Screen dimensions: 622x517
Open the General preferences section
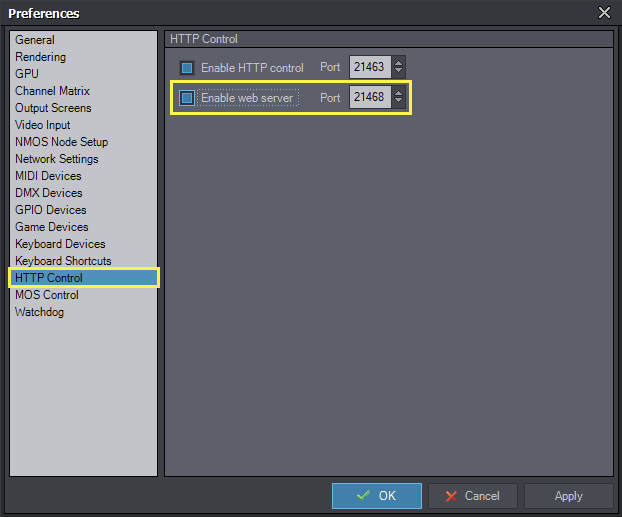pos(35,40)
